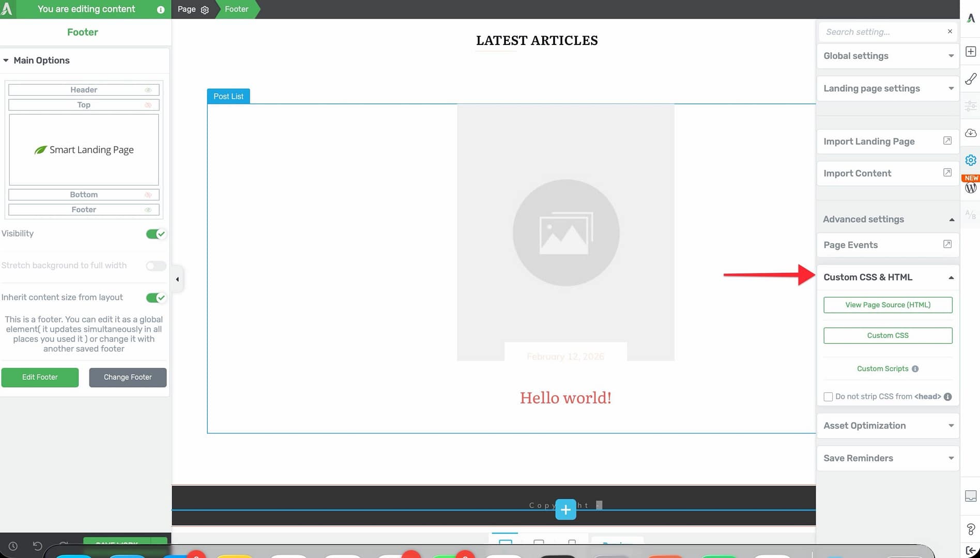Open the Import Landing Page item
The width and height of the screenshot is (980, 558).
pyautogui.click(x=887, y=142)
